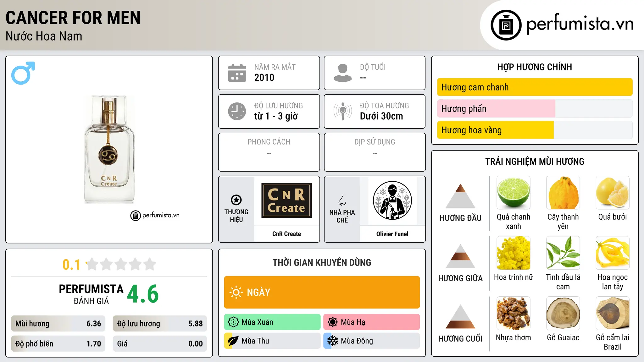Open the CnR Create brand name link

coord(286,234)
